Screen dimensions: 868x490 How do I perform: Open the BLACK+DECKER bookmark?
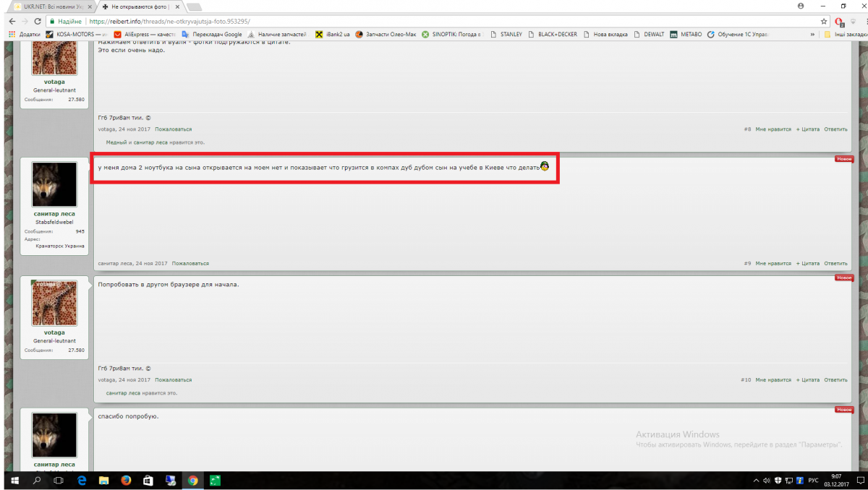[x=553, y=34]
